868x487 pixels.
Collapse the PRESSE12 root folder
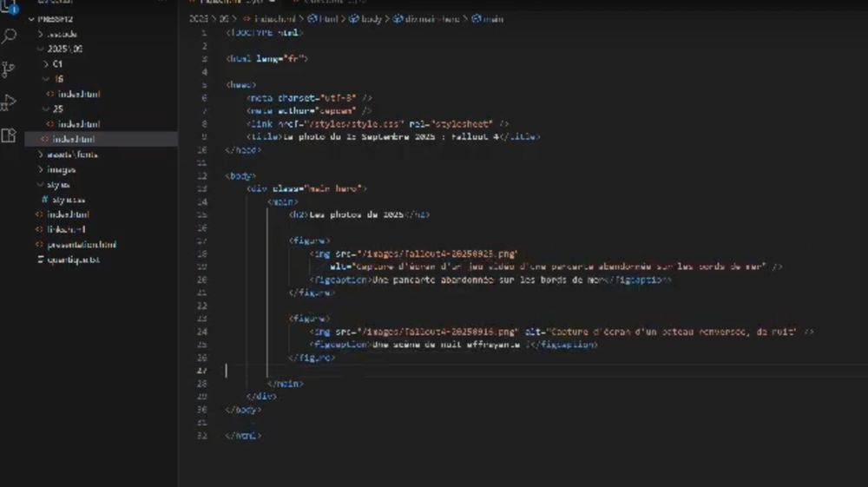pos(31,19)
